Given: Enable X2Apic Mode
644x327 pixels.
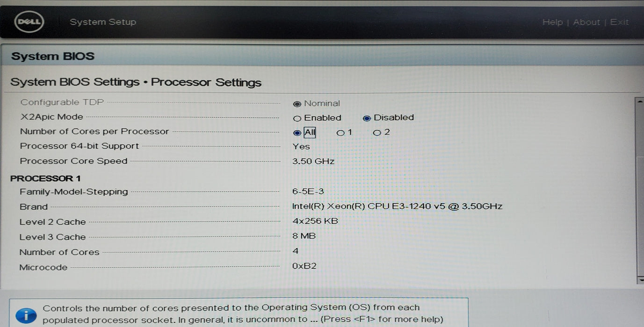Looking at the screenshot, I should pyautogui.click(x=297, y=118).
